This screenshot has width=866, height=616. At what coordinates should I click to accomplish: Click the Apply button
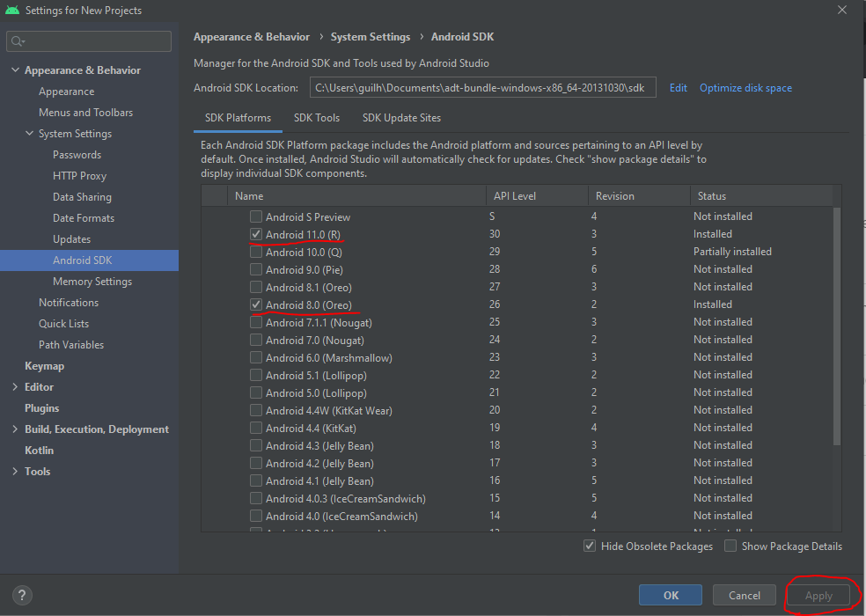pos(818,596)
